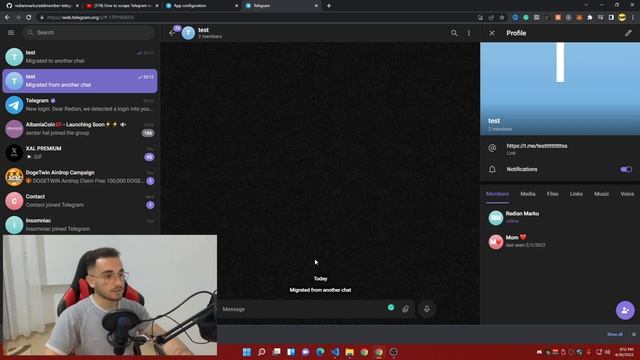Click the Message input field

point(302,309)
